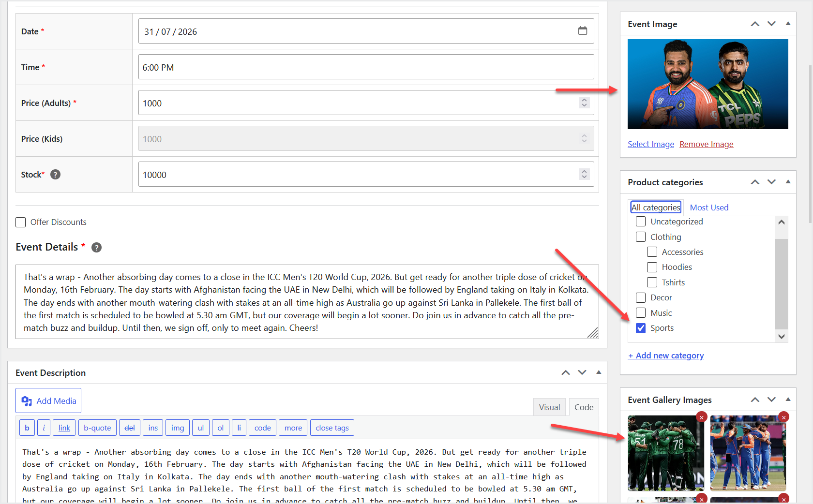Move the Event Image panel up
This screenshot has width=813, height=504.
(x=755, y=24)
